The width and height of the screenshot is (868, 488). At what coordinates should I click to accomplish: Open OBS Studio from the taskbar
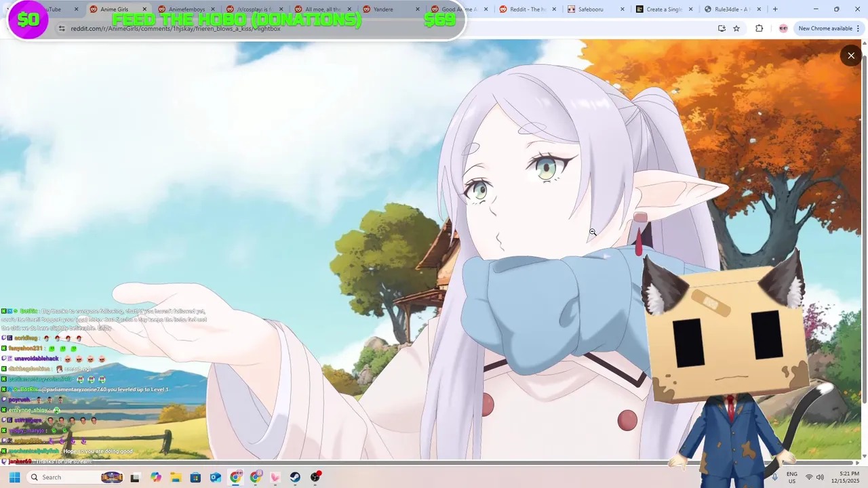315,477
